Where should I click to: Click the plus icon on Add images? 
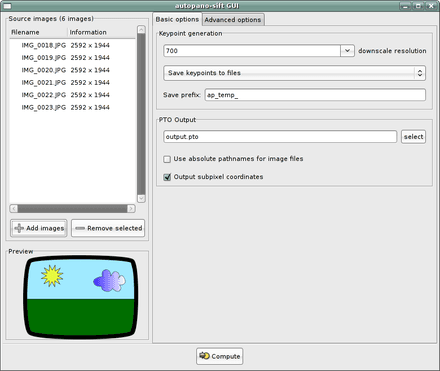pos(19,228)
